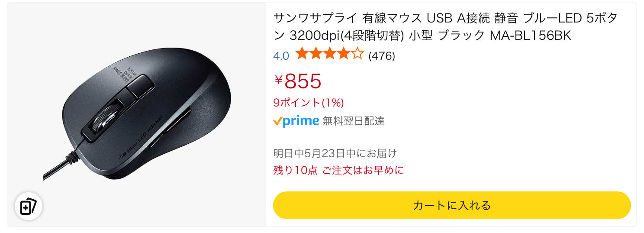
Task: Click the ¥855 price
Action: pyautogui.click(x=298, y=81)
